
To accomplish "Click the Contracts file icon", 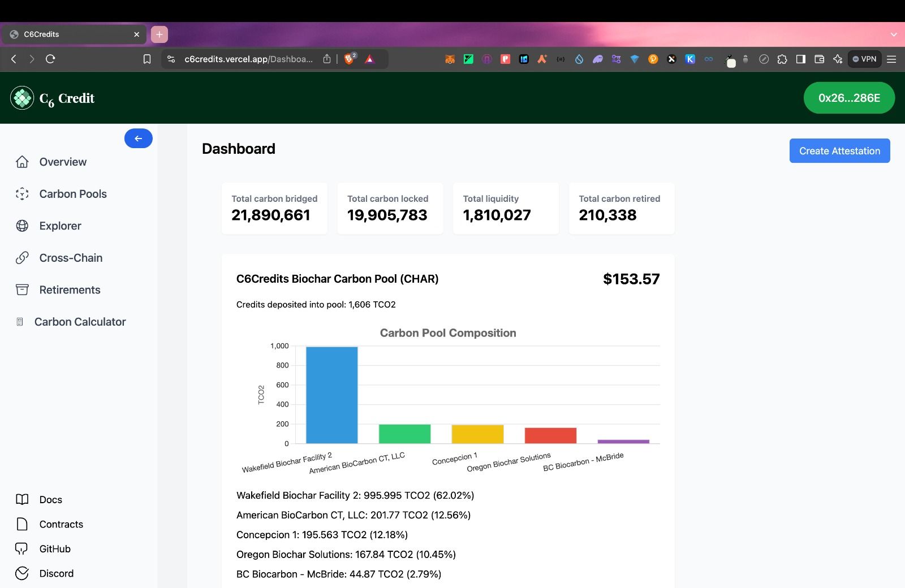I will coord(22,524).
